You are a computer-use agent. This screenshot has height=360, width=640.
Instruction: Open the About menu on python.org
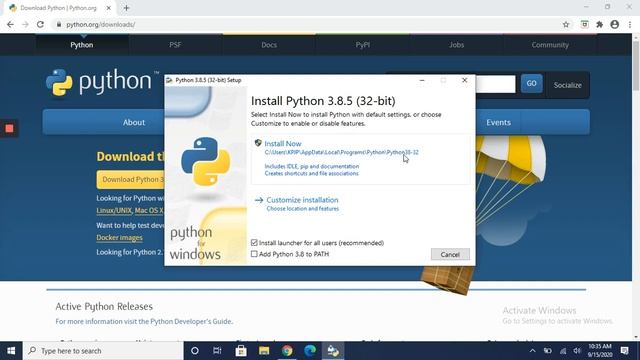point(134,122)
